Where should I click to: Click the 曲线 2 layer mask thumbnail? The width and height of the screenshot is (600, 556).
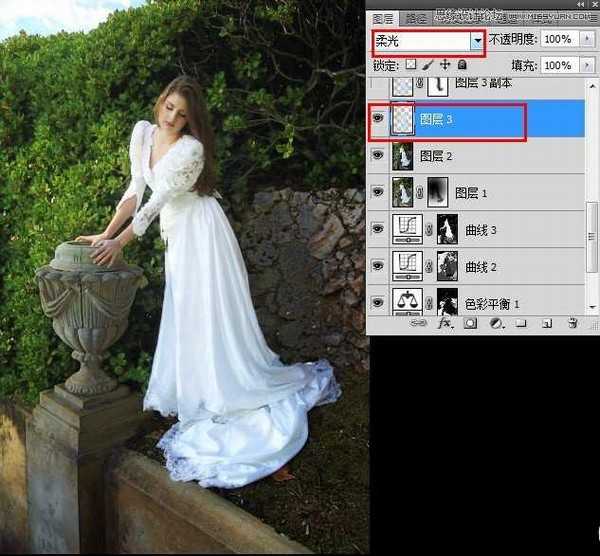point(447,265)
